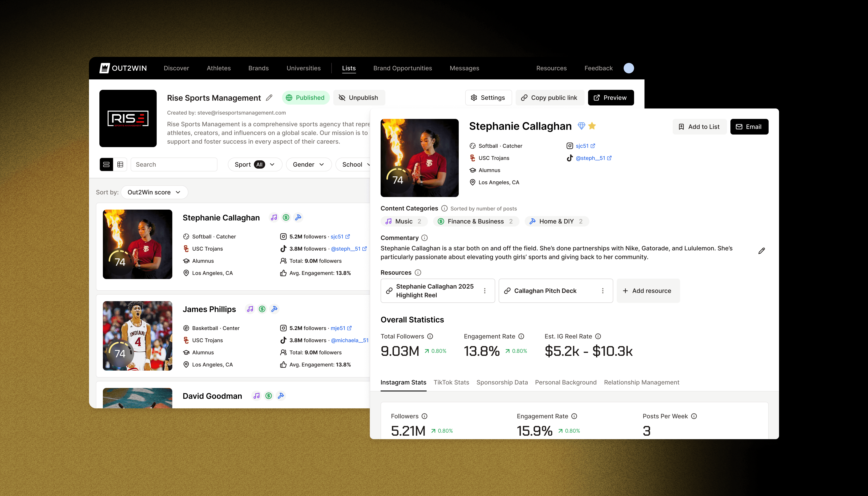Switch to the TikTok Stats tab
The width and height of the screenshot is (868, 496).
click(451, 382)
